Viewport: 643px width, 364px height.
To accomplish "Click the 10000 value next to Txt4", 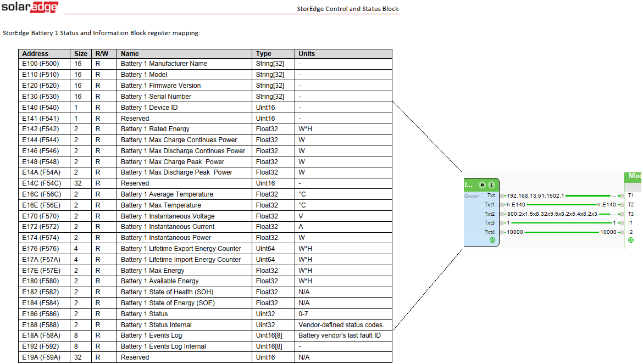I will click(x=515, y=232).
